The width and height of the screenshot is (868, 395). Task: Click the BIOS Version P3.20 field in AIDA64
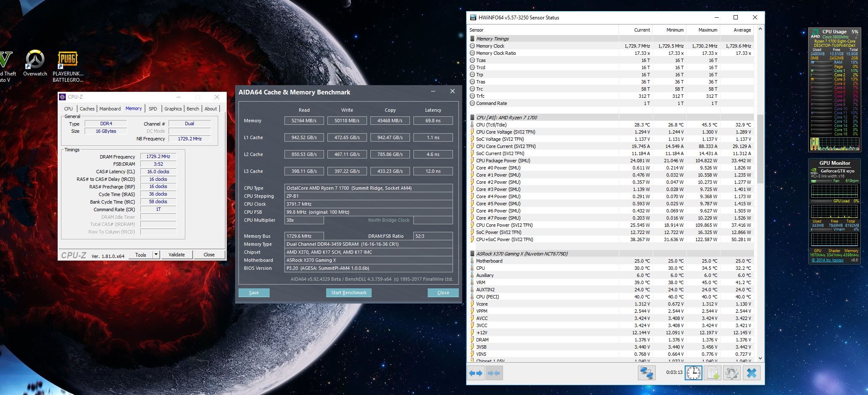[369, 268]
